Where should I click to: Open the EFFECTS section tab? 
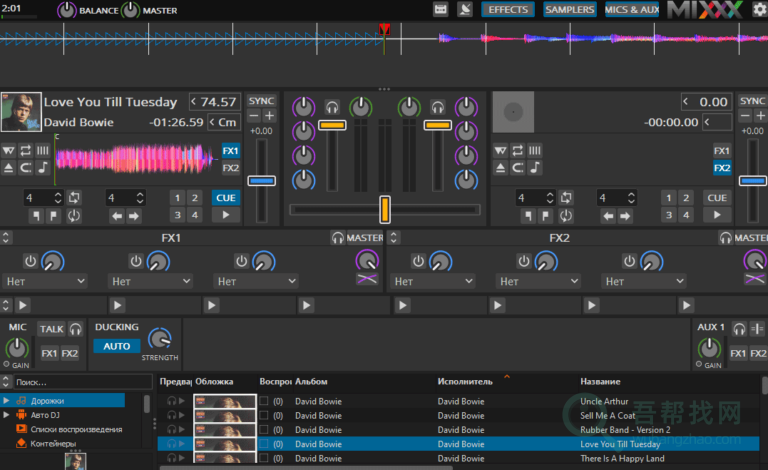[x=509, y=10]
